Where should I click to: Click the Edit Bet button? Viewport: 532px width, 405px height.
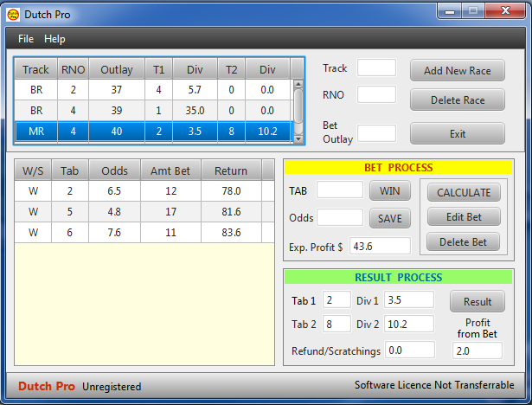pyautogui.click(x=464, y=217)
